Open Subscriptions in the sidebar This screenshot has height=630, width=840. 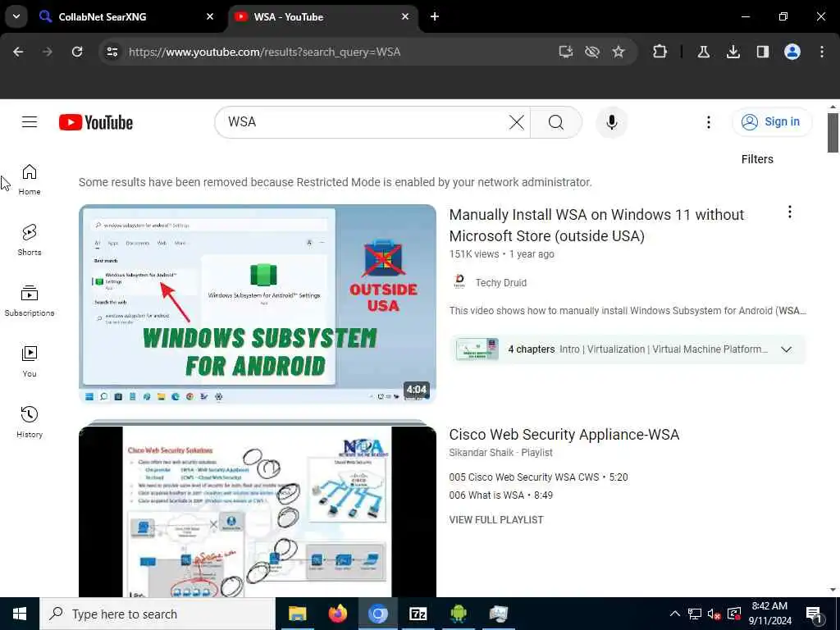[x=30, y=300]
